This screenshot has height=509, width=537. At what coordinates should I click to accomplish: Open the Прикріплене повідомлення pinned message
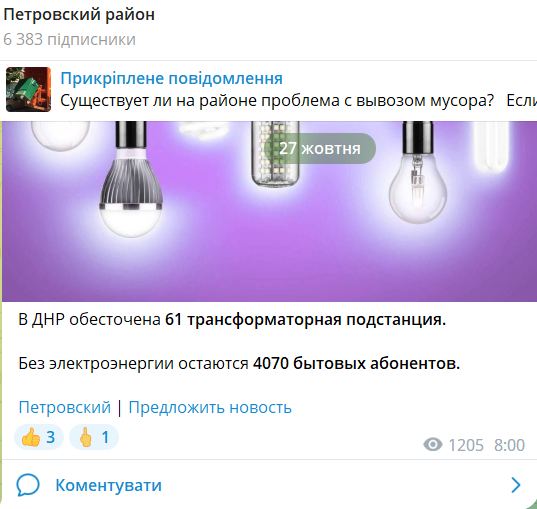pyautogui.click(x=172, y=78)
